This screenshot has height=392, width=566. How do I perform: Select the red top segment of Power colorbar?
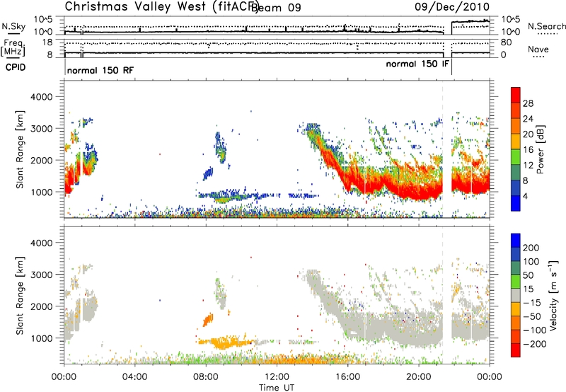(x=516, y=96)
